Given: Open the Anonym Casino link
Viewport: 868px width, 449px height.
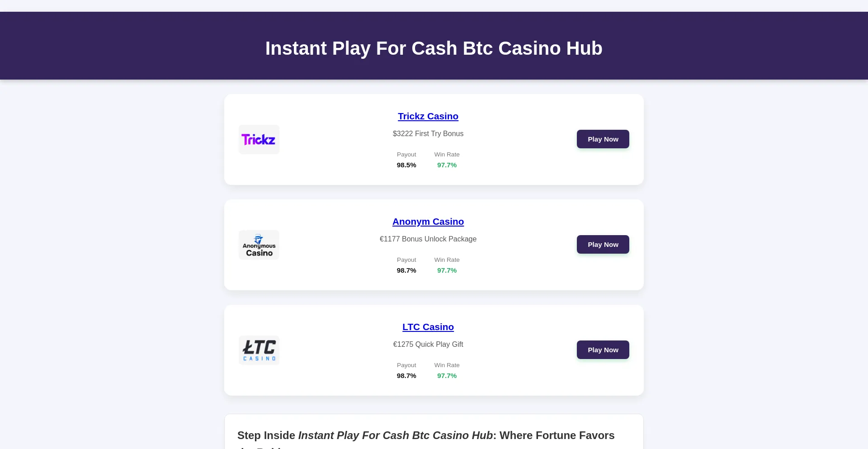Looking at the screenshot, I should (428, 222).
